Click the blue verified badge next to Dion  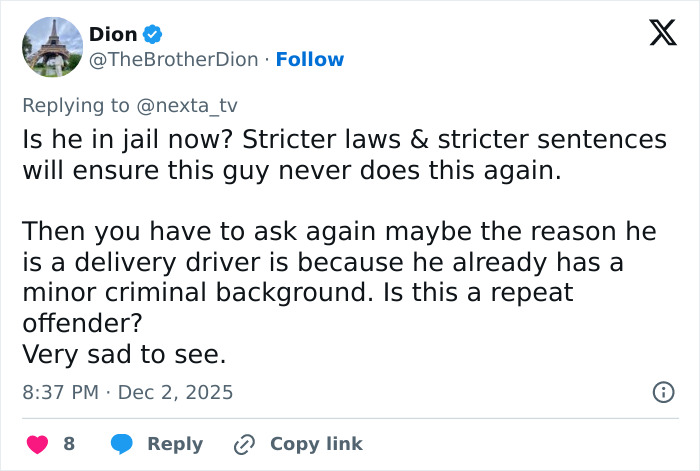pos(153,35)
